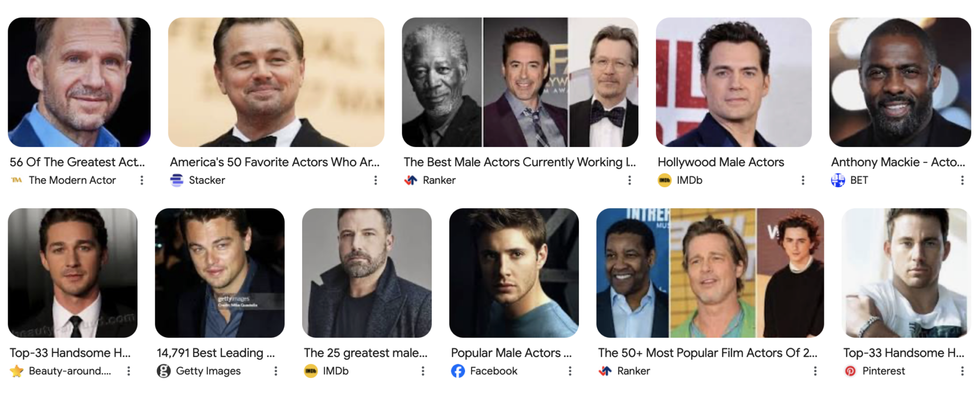This screenshot has height=399, width=980.
Task: Click the Facebook logo icon
Action: coord(458,371)
